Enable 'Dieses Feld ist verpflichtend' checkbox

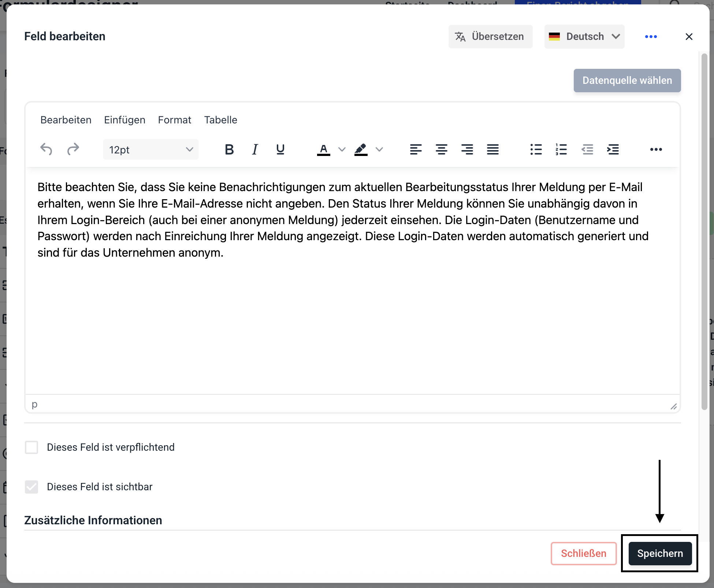pos(31,447)
